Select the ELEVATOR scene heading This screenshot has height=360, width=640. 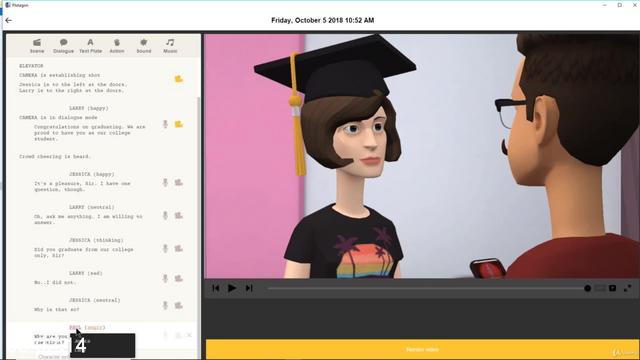(31, 66)
